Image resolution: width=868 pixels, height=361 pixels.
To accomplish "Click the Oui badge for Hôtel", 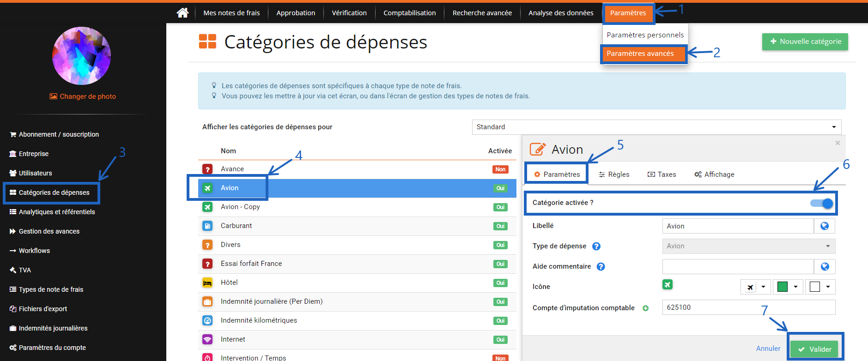I will click(500, 283).
